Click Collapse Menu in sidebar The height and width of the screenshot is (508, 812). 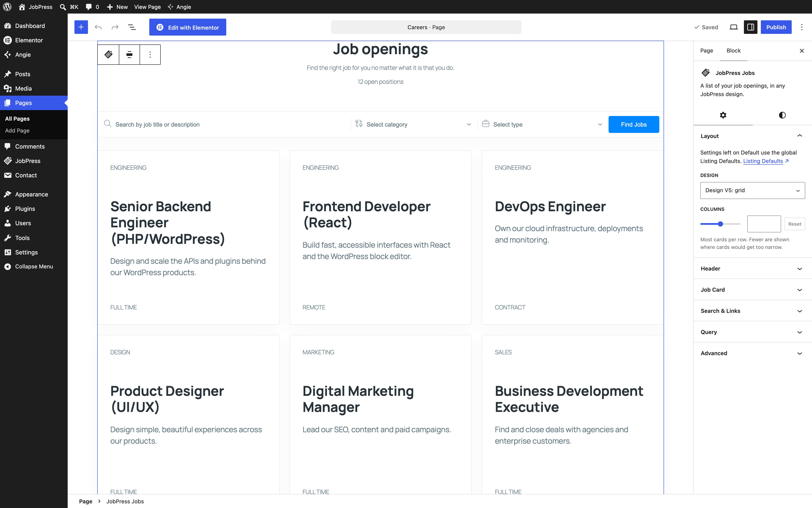click(34, 266)
